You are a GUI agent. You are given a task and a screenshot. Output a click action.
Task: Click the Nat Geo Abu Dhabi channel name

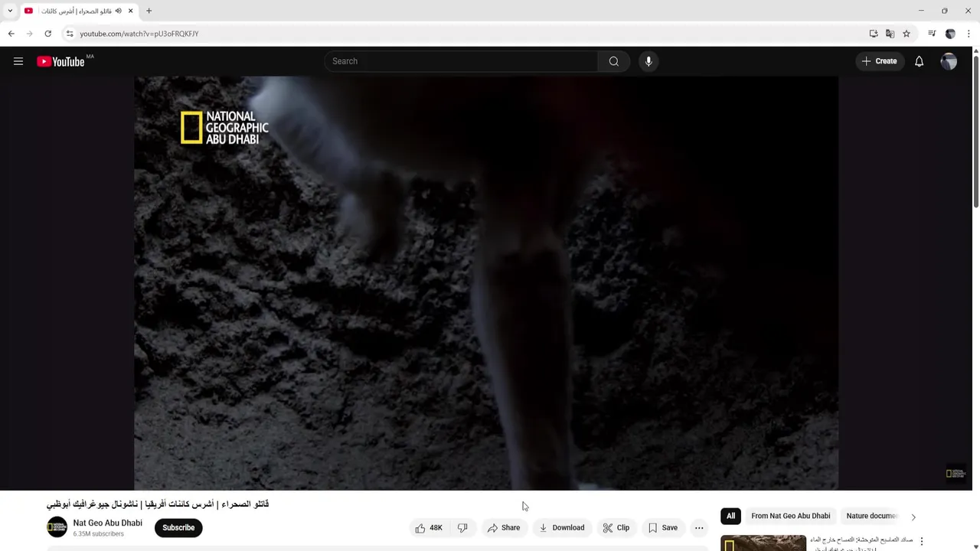tap(107, 523)
